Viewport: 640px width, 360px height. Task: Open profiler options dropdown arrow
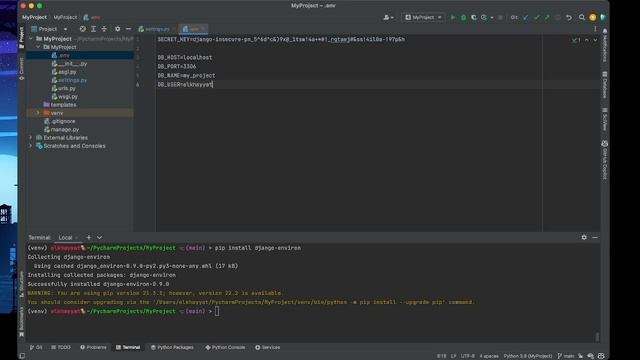[491, 18]
